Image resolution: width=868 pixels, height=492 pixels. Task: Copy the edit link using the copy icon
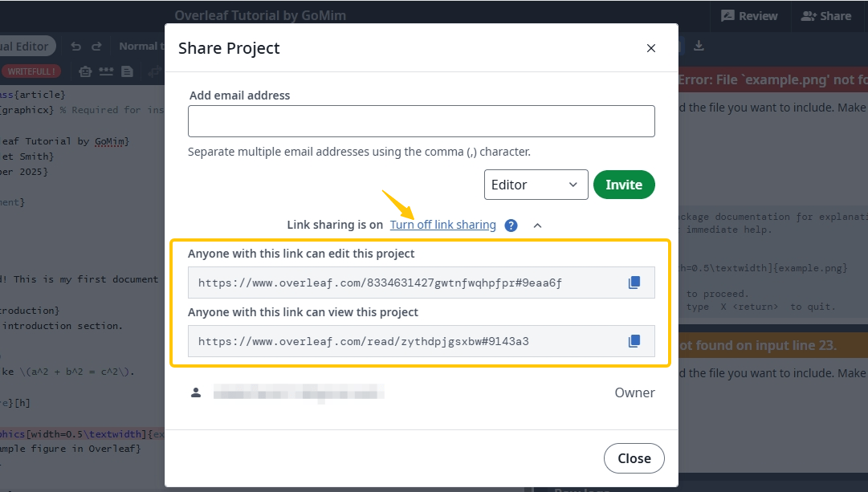(x=634, y=282)
